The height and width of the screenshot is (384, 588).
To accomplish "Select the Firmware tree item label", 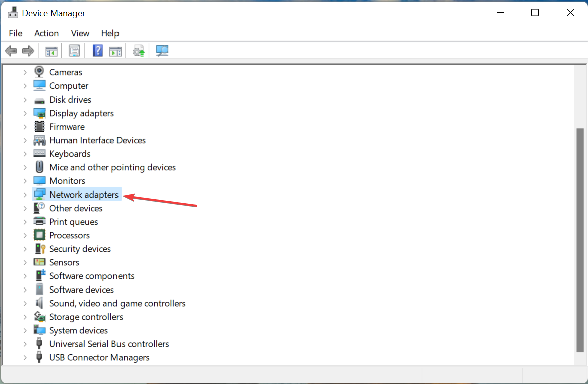I will click(67, 127).
